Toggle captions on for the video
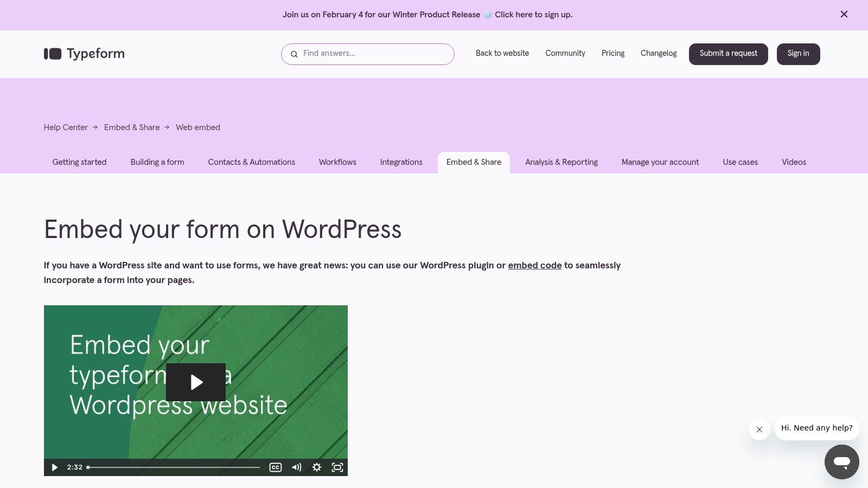The image size is (868, 488). click(x=275, y=467)
